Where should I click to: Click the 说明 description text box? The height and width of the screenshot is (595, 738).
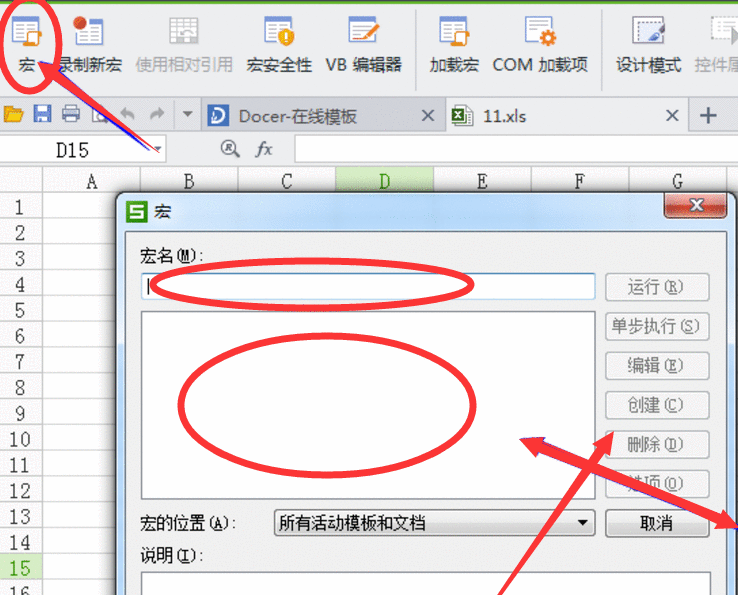426,584
